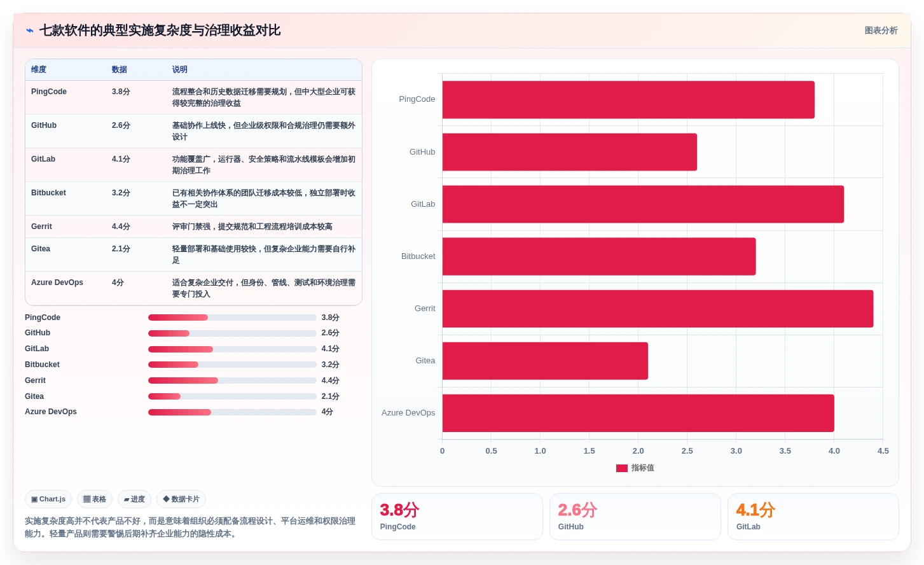Click the Gitea bar in the chart
Image resolution: width=924 pixels, height=565 pixels.
545,361
